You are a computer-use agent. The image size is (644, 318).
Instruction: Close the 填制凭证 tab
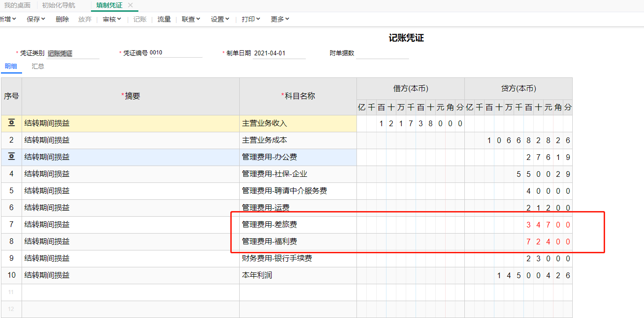pyautogui.click(x=130, y=5)
